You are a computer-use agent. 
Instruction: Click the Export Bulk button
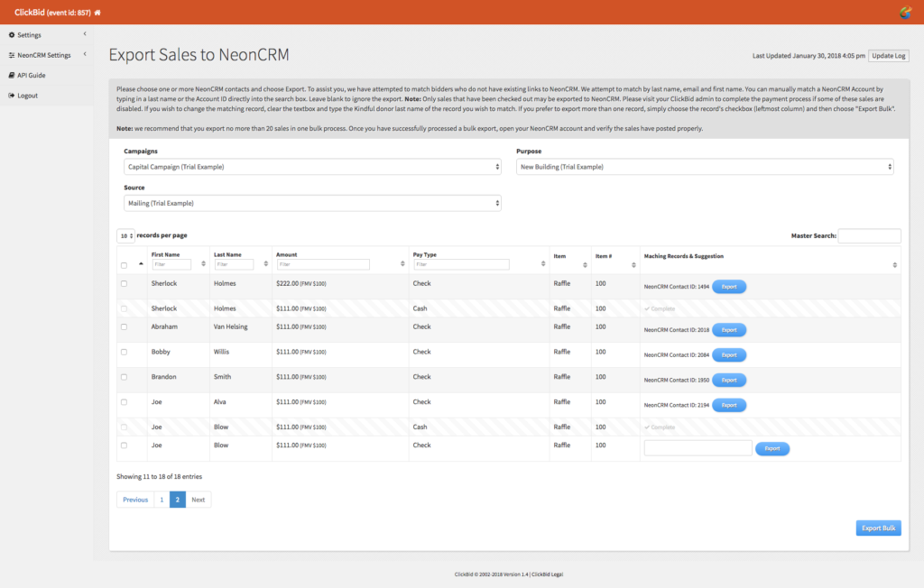878,528
